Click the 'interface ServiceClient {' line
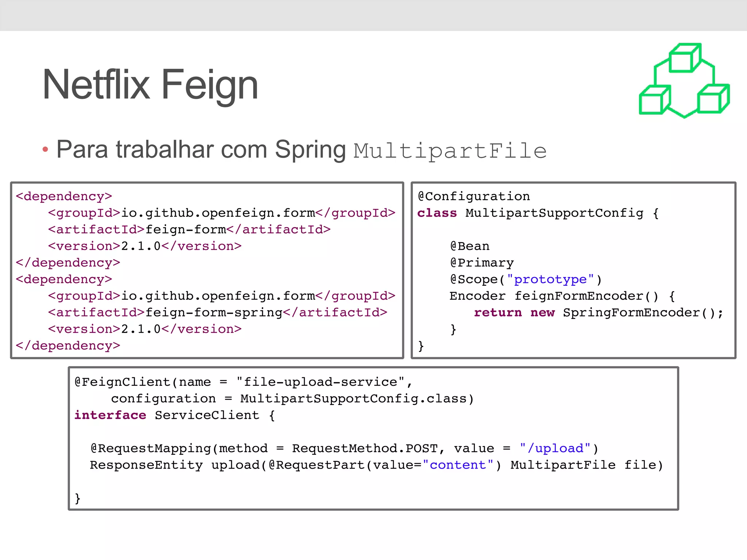Screen dimensions: 747x560 coord(175,415)
